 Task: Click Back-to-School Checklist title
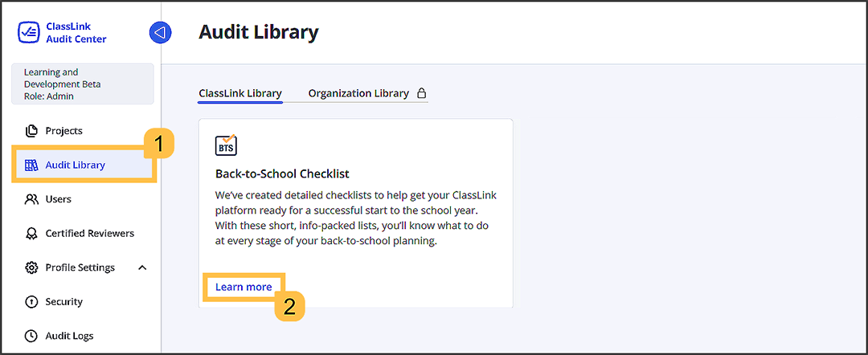tap(282, 173)
